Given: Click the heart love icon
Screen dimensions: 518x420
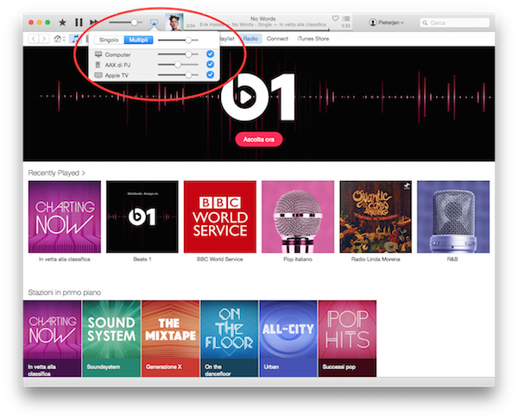Looking at the screenshot, I should click(335, 18).
